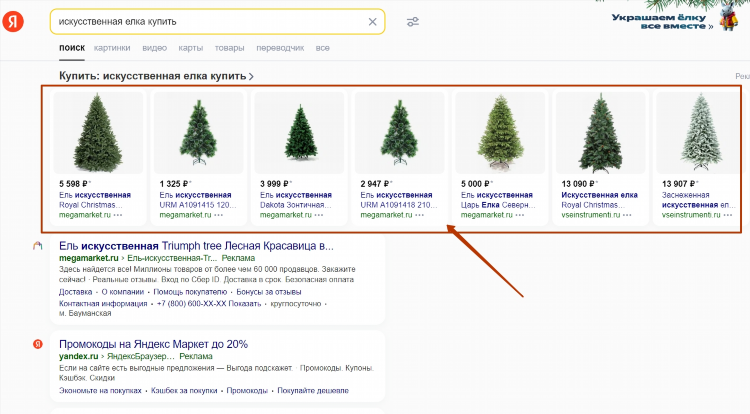Open Экономьте на покупках sitelink
This screenshot has width=750, height=414.
click(x=100, y=391)
